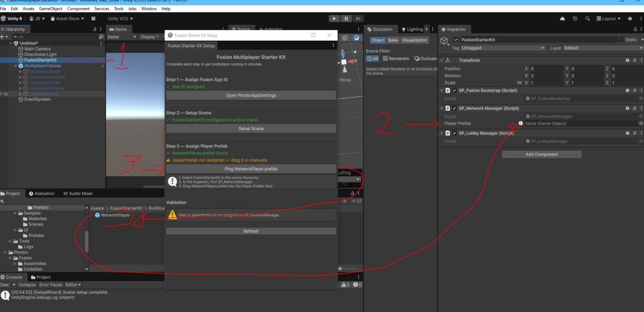This screenshot has width=644, height=312.
Task: Toggle FusionStarterKit active checkbox in Inspector
Action: pos(456,40)
